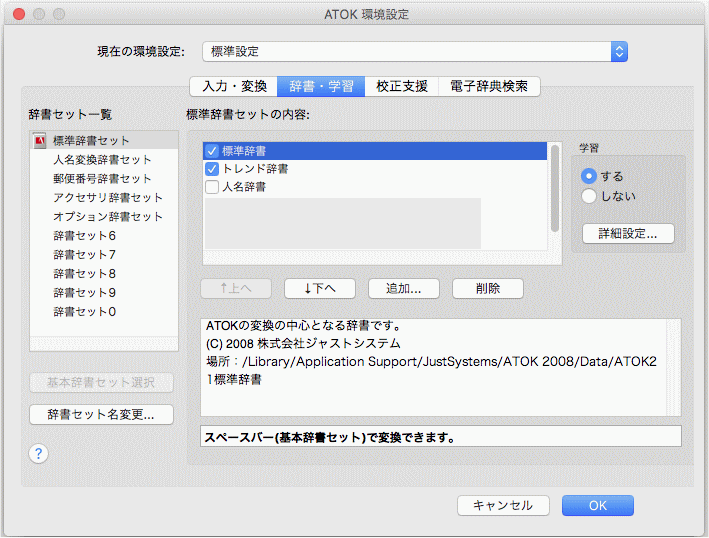Click the 辞書セット名変更... button
The height and width of the screenshot is (538, 709).
pyautogui.click(x=101, y=415)
